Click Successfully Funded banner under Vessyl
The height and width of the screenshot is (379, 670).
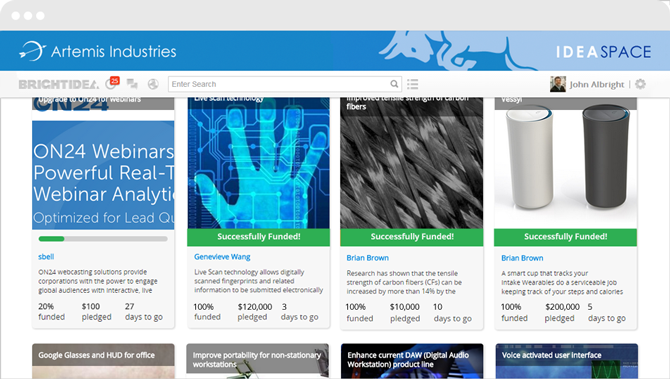click(565, 237)
